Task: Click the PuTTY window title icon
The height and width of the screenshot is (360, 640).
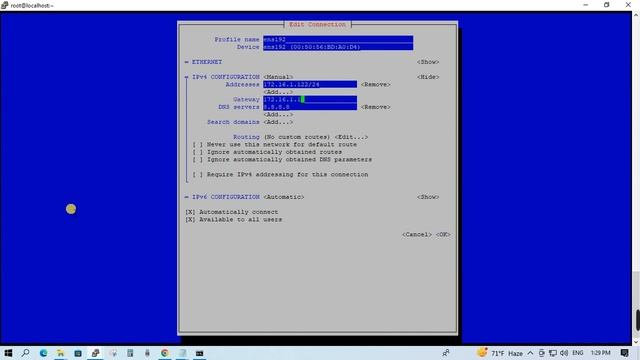Action: (x=4, y=5)
